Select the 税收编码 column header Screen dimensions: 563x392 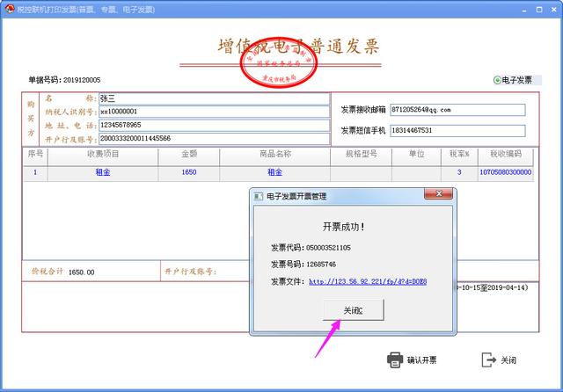504,154
